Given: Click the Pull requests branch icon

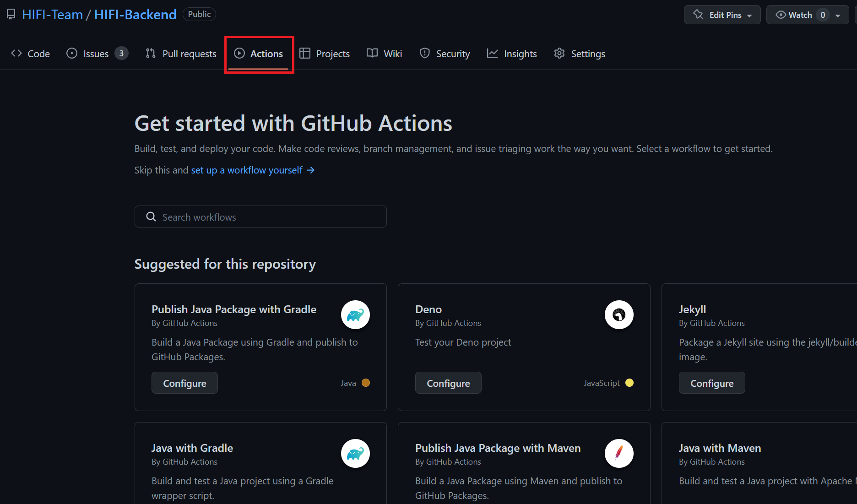Looking at the screenshot, I should pyautogui.click(x=151, y=54).
